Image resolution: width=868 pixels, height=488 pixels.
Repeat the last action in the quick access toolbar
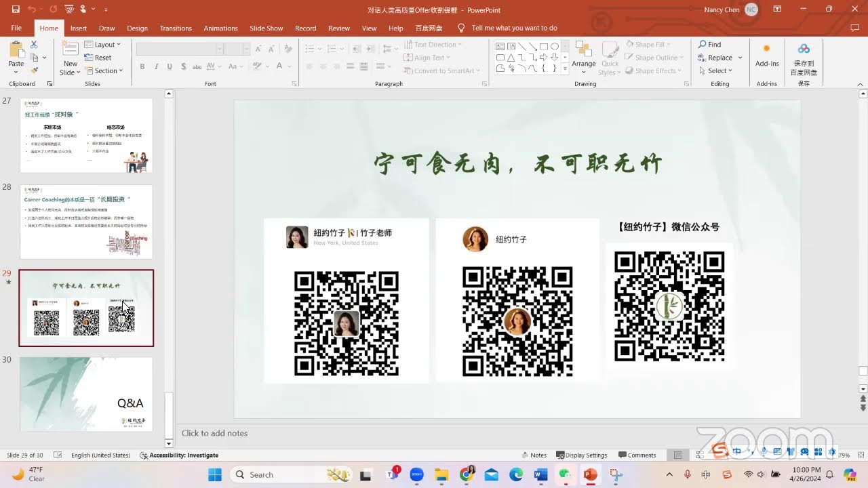click(x=53, y=9)
